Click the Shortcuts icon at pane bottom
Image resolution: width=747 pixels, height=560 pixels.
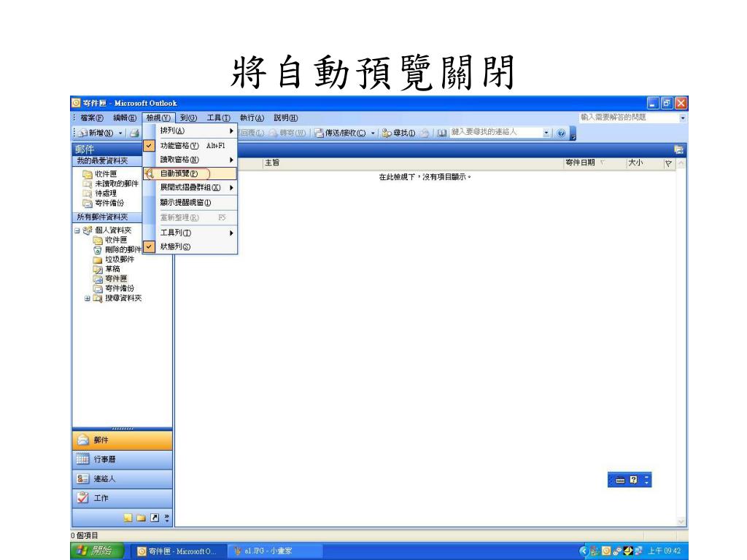point(155,518)
